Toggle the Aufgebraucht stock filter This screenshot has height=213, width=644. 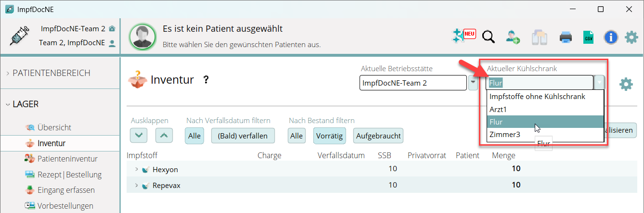coord(378,136)
